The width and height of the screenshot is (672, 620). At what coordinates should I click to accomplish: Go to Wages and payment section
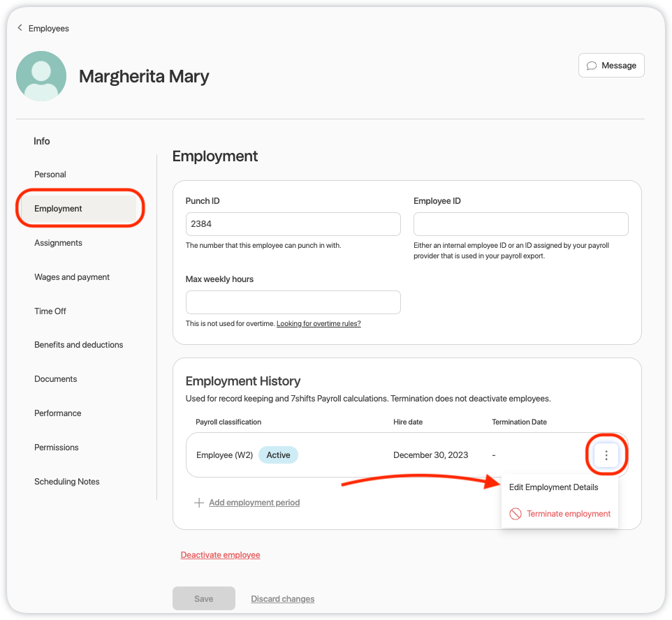click(72, 277)
